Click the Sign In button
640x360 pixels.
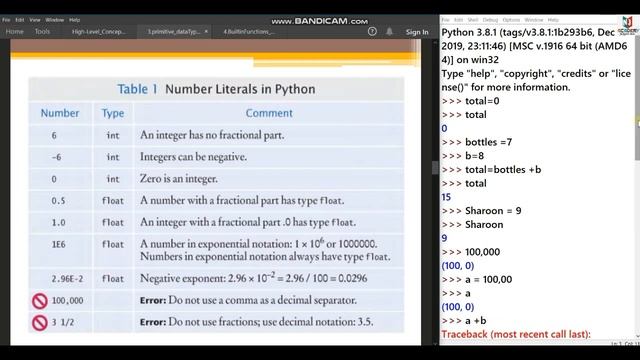tap(417, 32)
